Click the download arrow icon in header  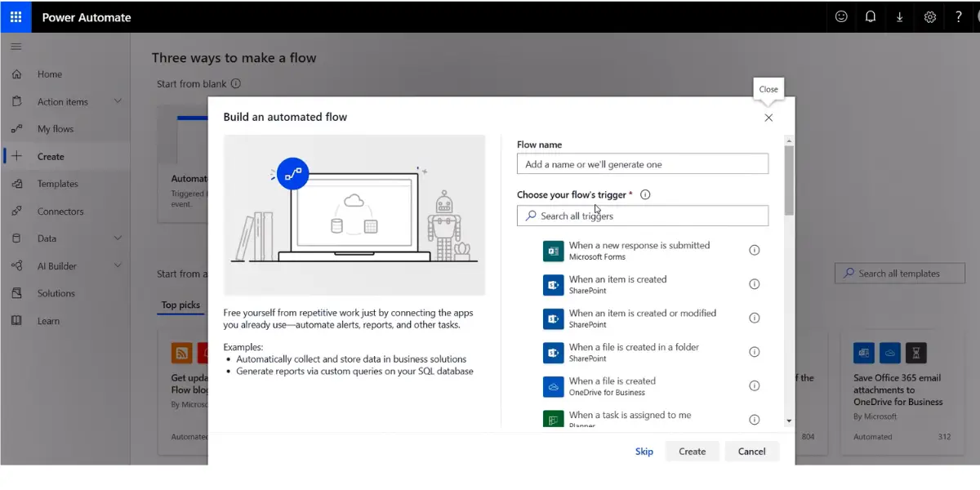(x=900, y=17)
